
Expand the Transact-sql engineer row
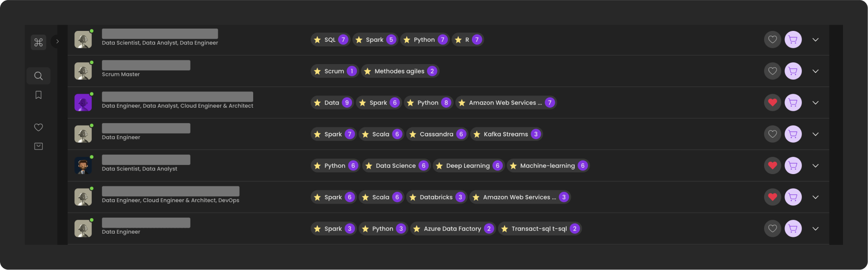click(815, 229)
